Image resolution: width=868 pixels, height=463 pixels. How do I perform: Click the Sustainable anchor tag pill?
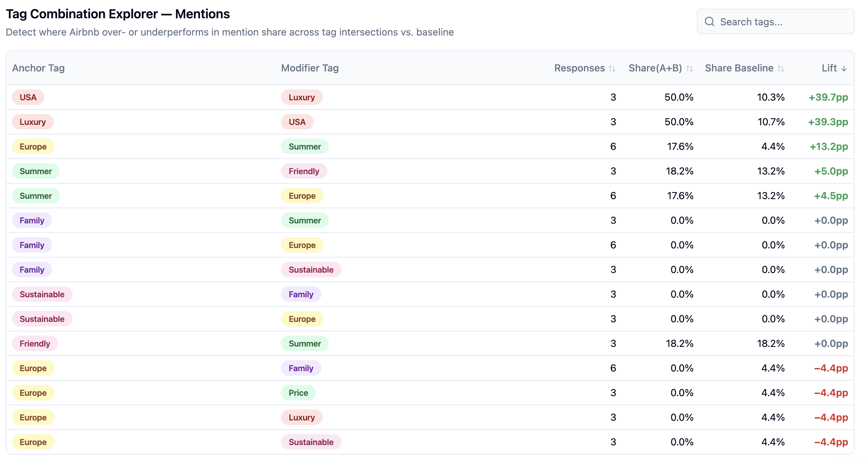pos(42,294)
